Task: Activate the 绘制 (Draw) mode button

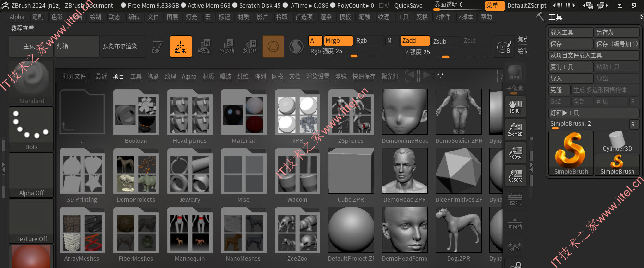Action: click(181, 47)
